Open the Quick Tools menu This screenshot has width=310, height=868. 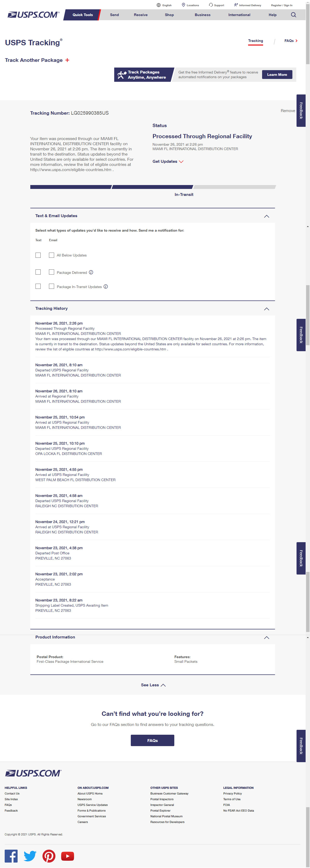82,15
